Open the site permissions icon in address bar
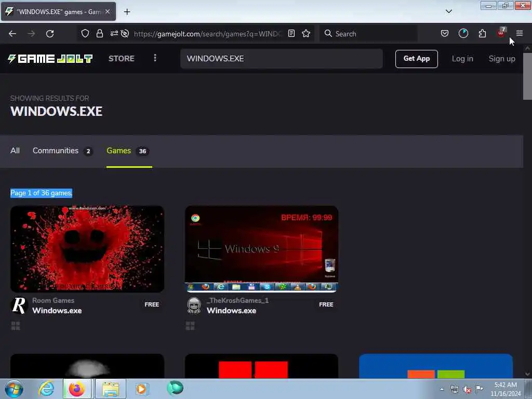The width and height of the screenshot is (532, 399). (114, 33)
